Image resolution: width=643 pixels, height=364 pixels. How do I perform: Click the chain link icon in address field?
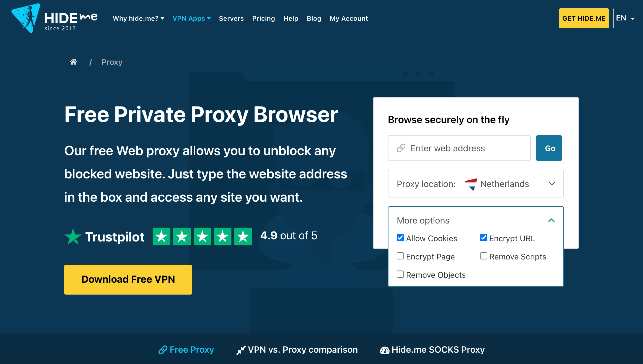point(401,148)
